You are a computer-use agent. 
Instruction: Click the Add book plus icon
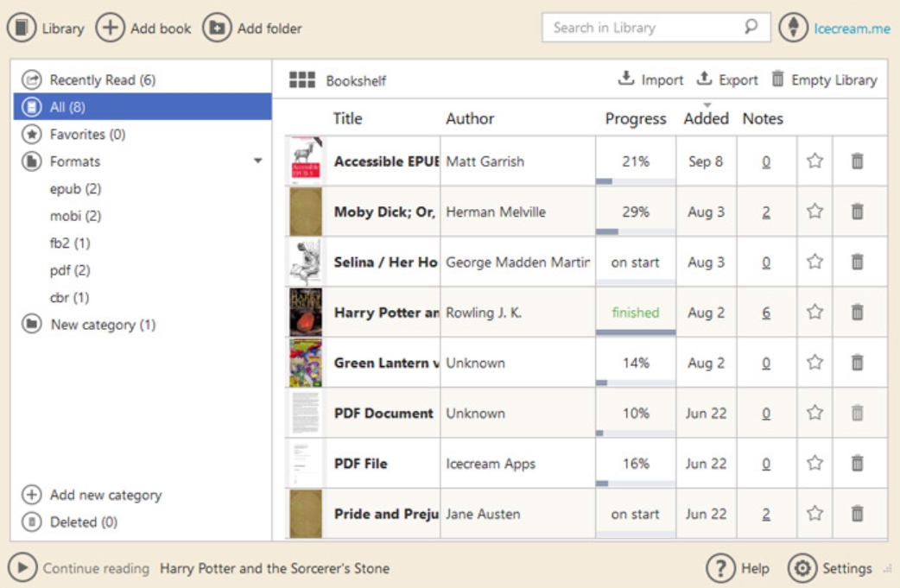tap(110, 28)
